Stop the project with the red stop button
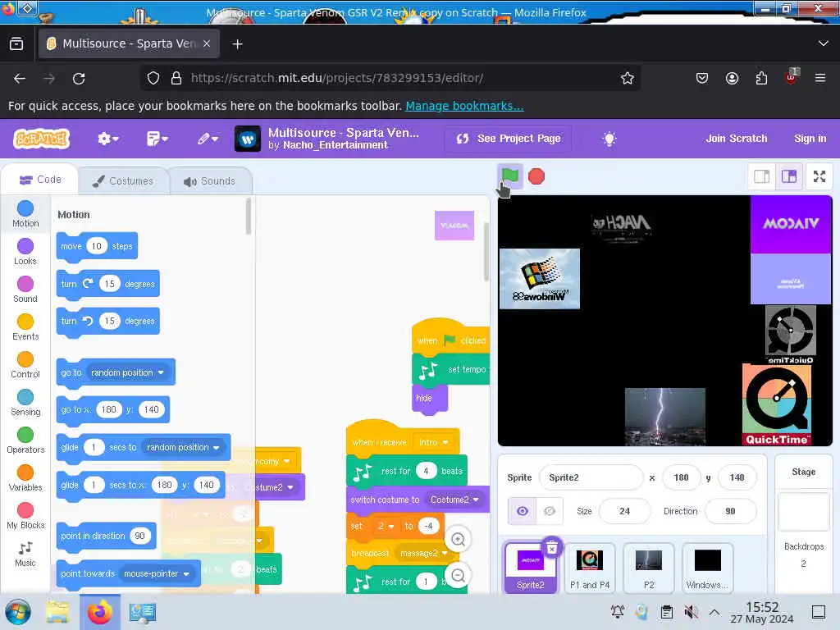 pos(536,176)
